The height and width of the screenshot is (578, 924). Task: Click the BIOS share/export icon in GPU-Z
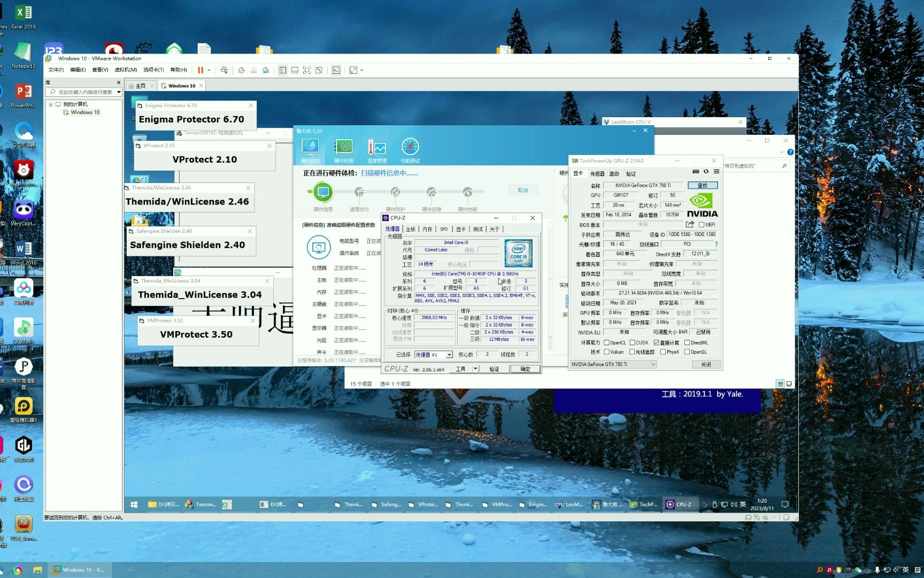click(x=690, y=225)
